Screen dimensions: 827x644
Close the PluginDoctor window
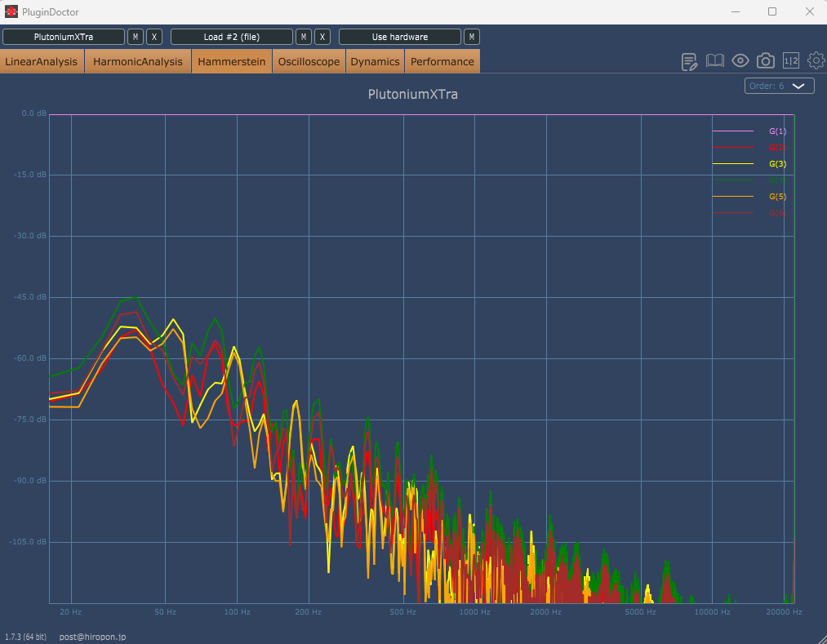(810, 11)
